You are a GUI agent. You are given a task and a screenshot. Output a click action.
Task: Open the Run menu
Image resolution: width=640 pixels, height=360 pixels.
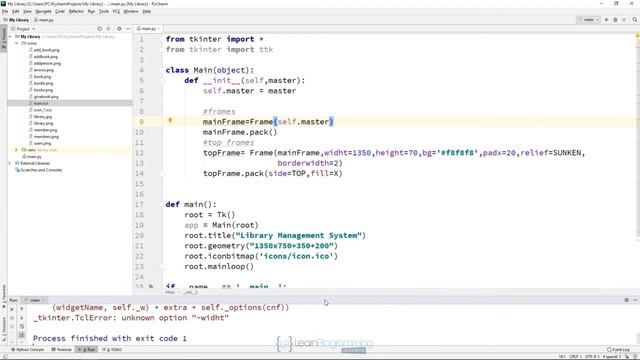(x=91, y=11)
